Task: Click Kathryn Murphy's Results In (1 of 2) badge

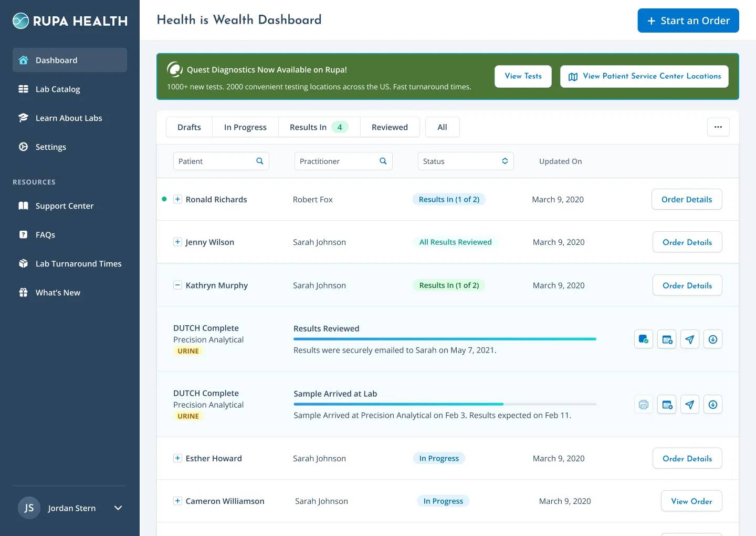Action: coord(449,285)
